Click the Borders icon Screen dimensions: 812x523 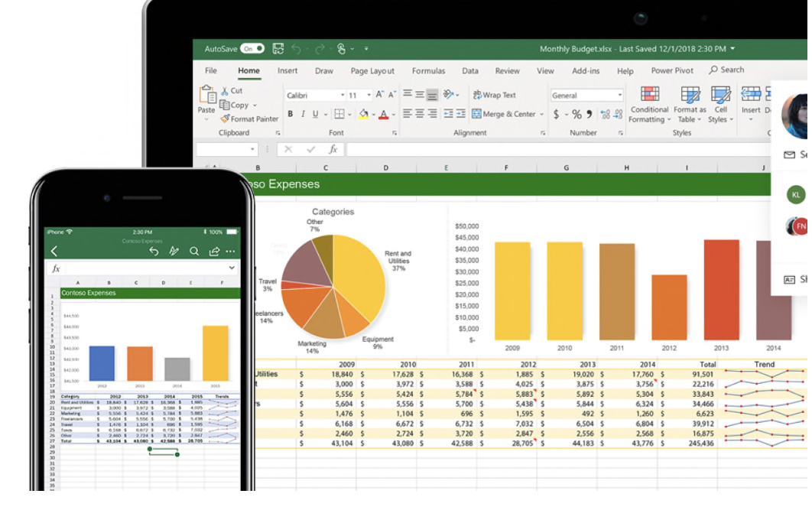[x=339, y=114]
